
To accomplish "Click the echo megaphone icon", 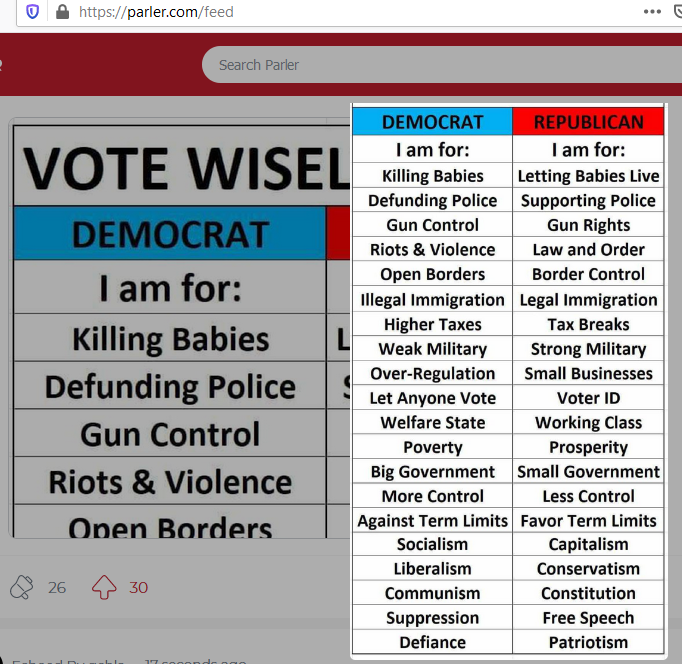I will pos(22,587).
